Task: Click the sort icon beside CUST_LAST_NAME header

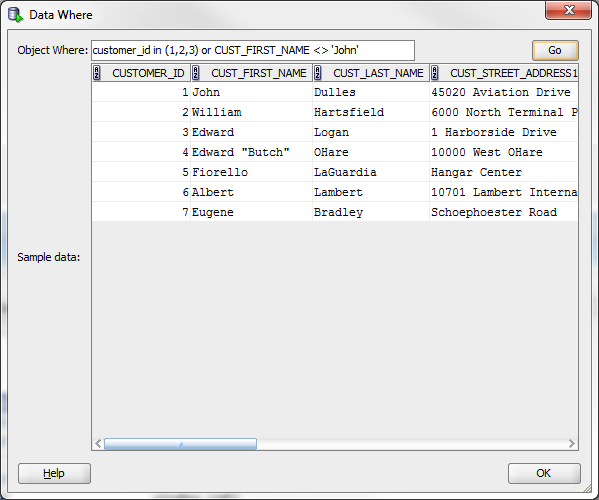Action: 318,73
